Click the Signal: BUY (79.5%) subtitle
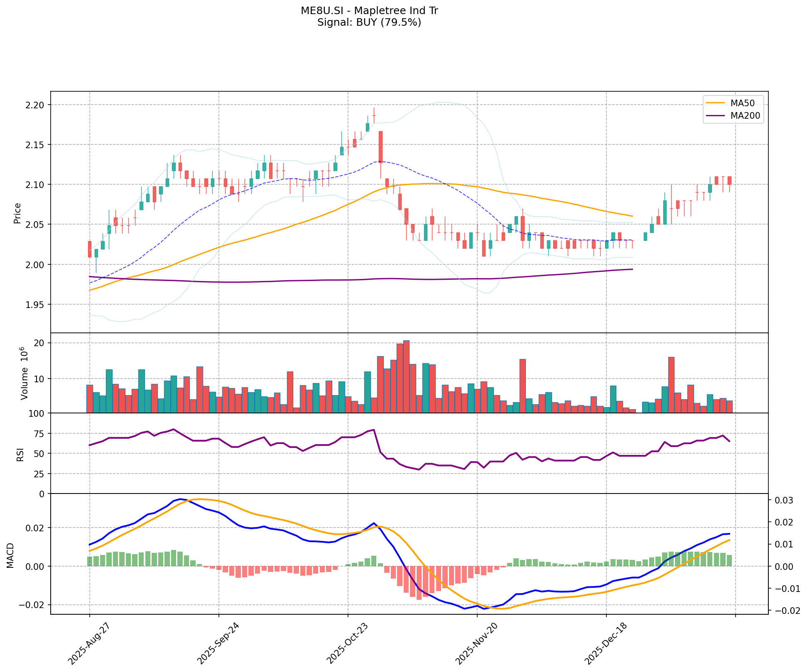Screen dimensions: 807x672 (369, 22)
